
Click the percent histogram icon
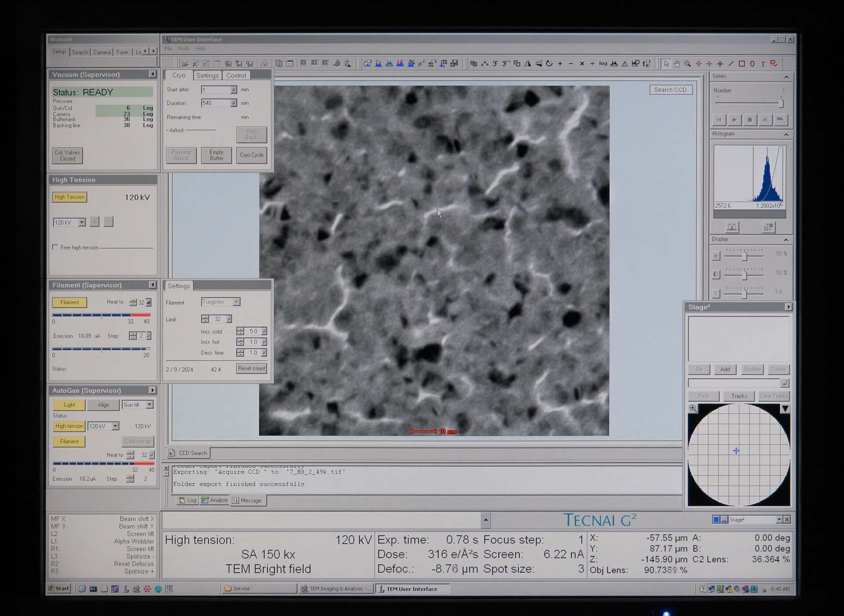click(411, 64)
